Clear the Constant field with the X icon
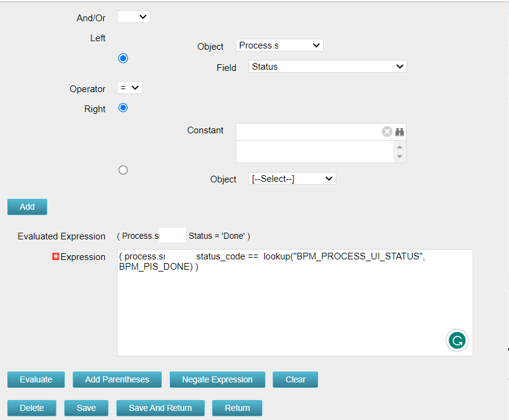Screen dimensions: 509x420 (387, 132)
